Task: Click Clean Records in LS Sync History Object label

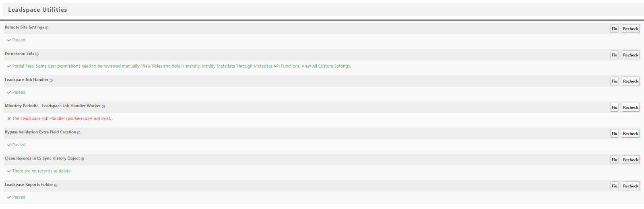Action: pyautogui.click(x=42, y=158)
